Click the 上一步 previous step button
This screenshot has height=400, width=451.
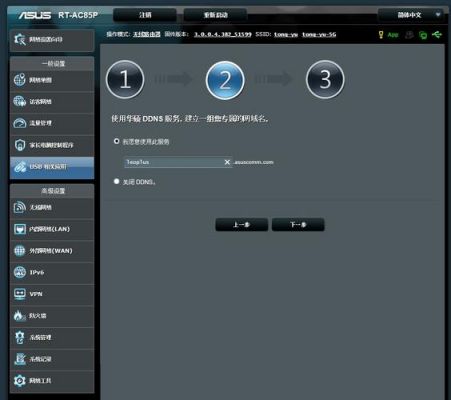[x=241, y=225]
